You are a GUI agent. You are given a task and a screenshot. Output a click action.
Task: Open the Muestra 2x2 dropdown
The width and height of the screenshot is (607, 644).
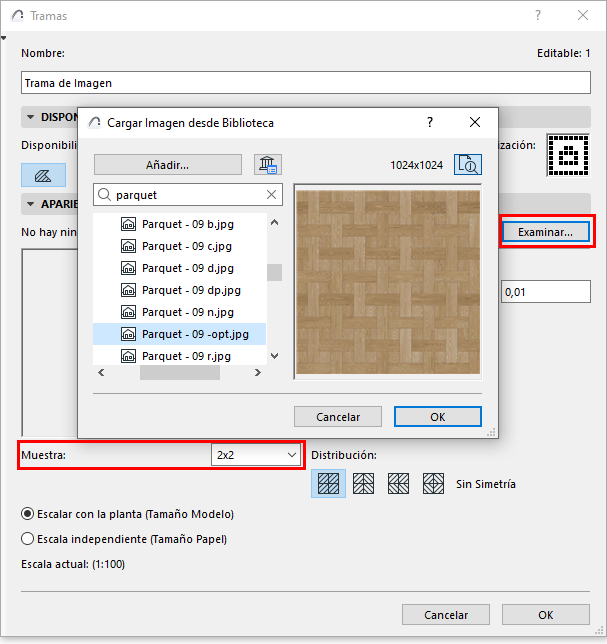(x=256, y=455)
